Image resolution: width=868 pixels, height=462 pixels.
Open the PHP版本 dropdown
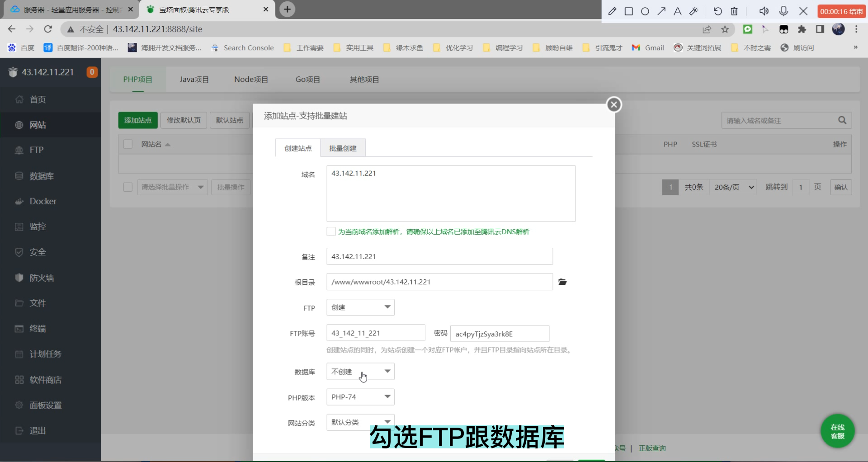[x=360, y=396]
